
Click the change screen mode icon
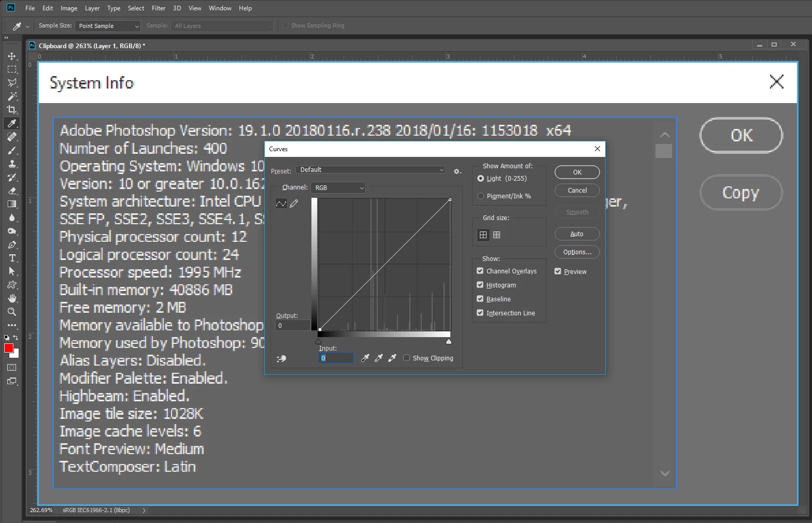point(12,382)
